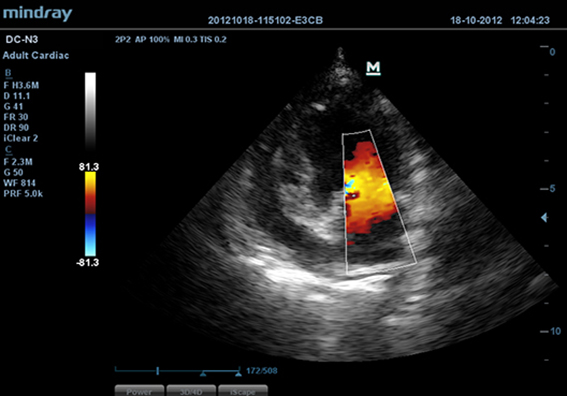Click the 2P2 probe label in header
This screenshot has width=567, height=396.
point(123,39)
